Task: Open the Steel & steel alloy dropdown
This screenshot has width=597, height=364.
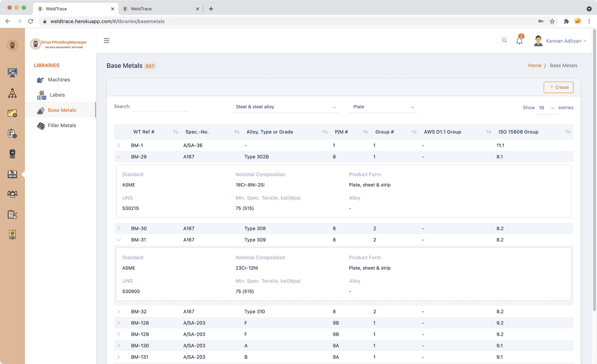Action: click(x=285, y=107)
